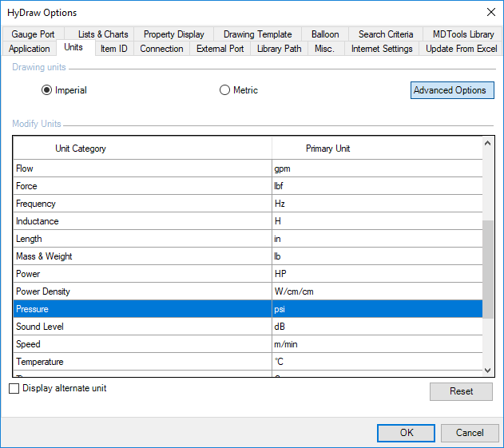Select the Temperature row
This screenshot has height=448, width=504.
pos(248,362)
